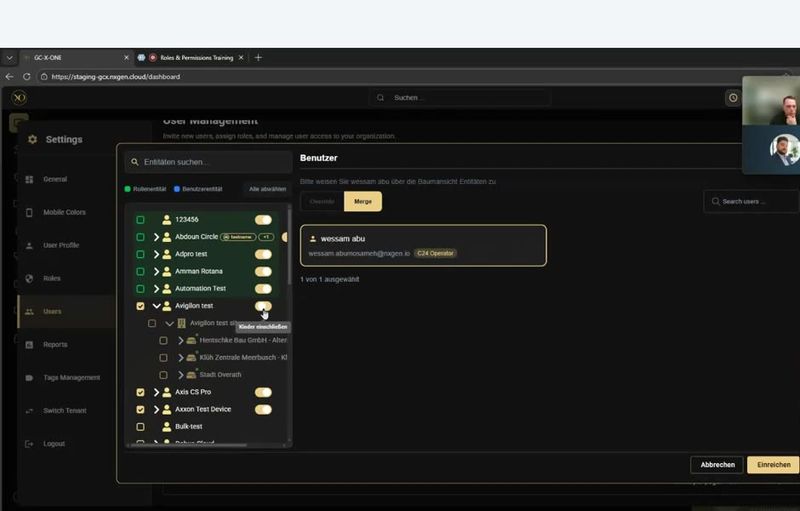This screenshot has width=800, height=511.
Task: Select the Users group icon
Action: tap(29, 312)
